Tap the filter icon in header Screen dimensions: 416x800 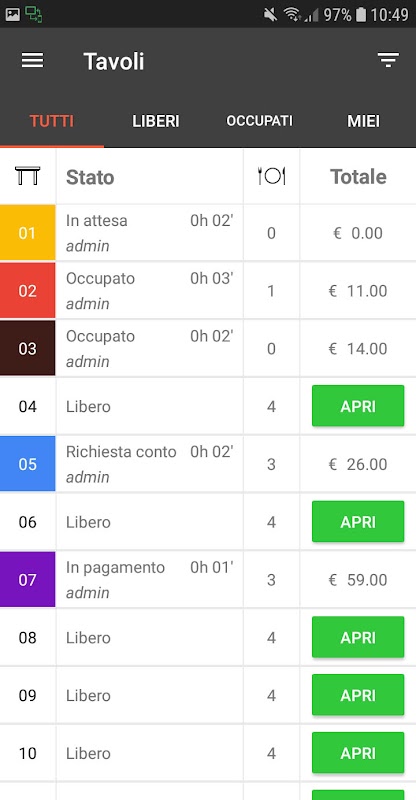[x=388, y=60]
